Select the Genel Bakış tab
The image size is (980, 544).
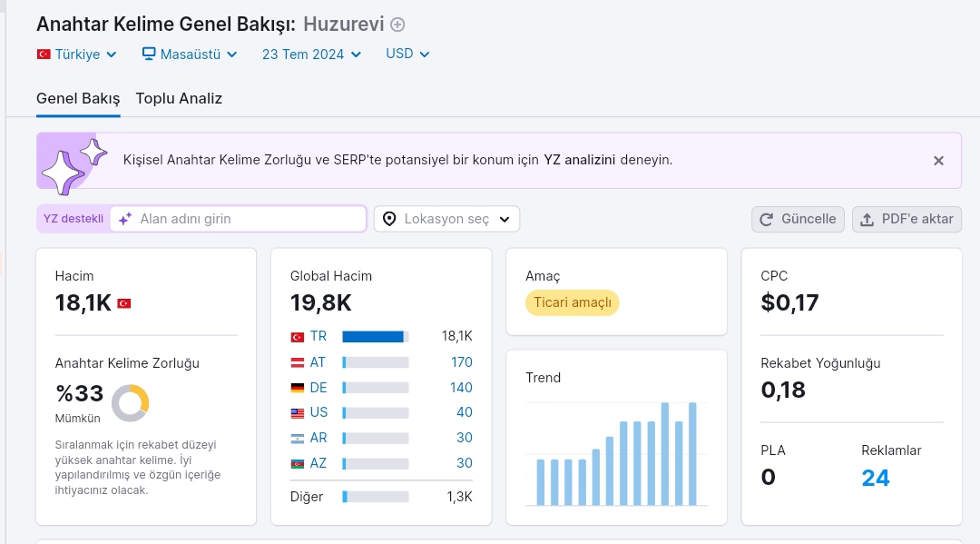(x=78, y=99)
